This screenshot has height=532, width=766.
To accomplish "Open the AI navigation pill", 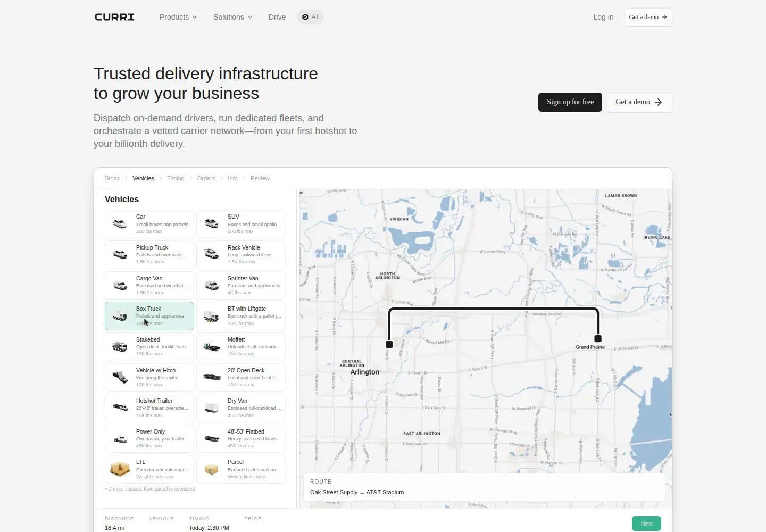I will point(310,17).
